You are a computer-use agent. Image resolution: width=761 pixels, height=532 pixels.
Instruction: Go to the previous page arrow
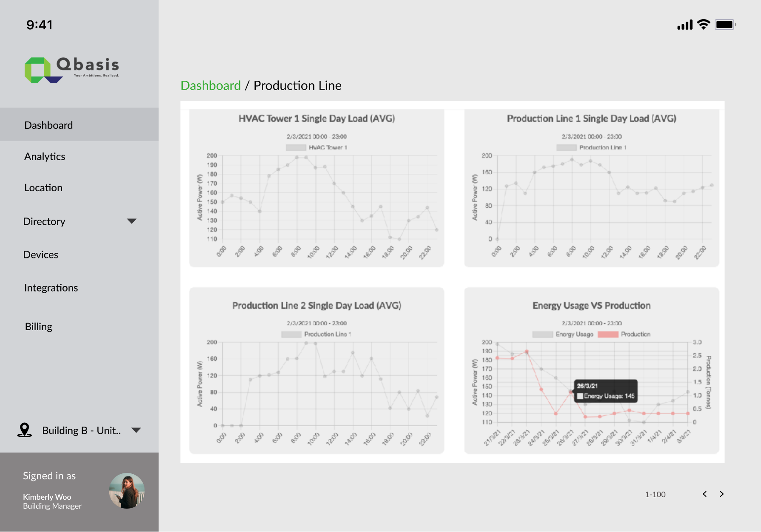coord(704,494)
